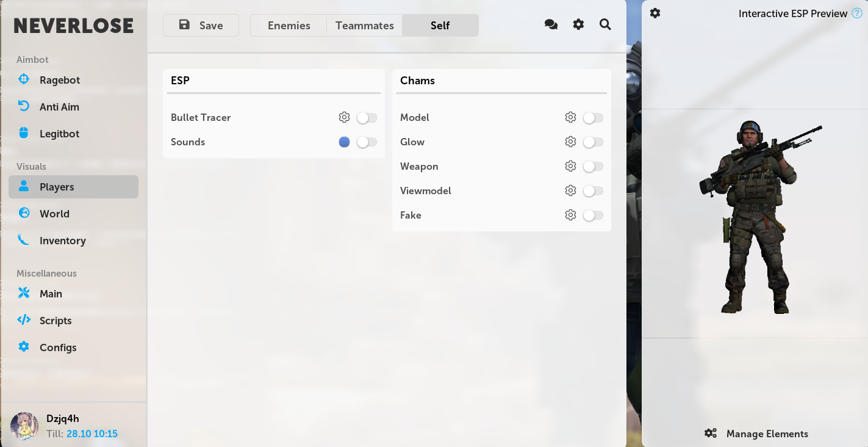The width and height of the screenshot is (868, 447).
Task: Open the Scripts section
Action: coord(73,321)
